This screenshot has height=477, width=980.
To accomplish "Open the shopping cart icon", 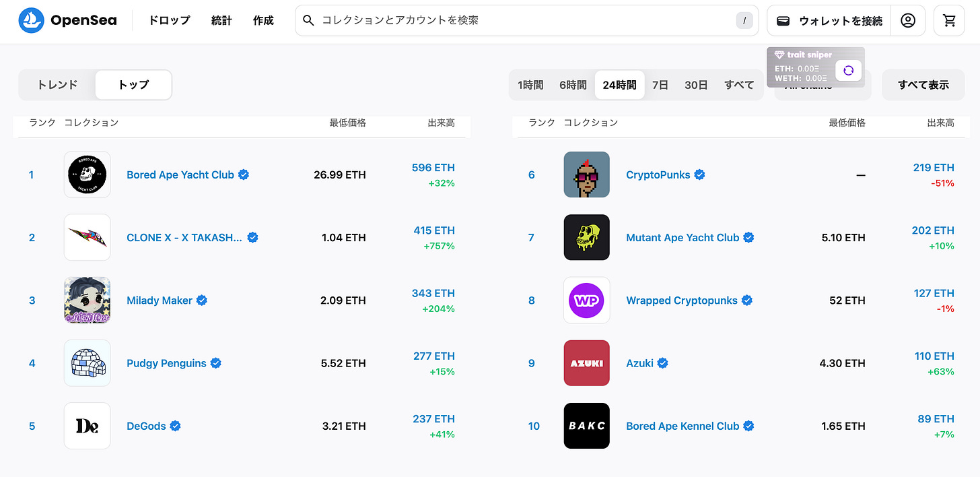I will point(950,21).
